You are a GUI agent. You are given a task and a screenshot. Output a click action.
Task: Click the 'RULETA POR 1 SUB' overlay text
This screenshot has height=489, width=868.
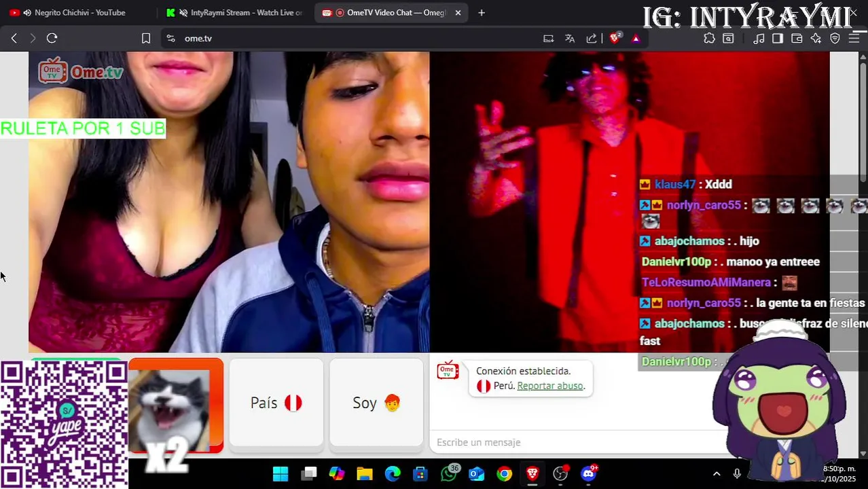click(x=83, y=128)
